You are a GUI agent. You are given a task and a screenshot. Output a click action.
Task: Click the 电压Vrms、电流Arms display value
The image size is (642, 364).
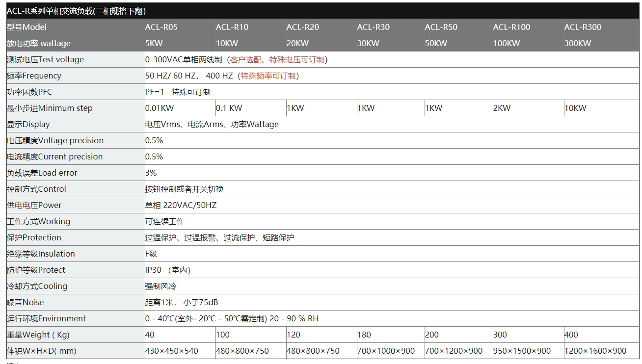click(212, 124)
